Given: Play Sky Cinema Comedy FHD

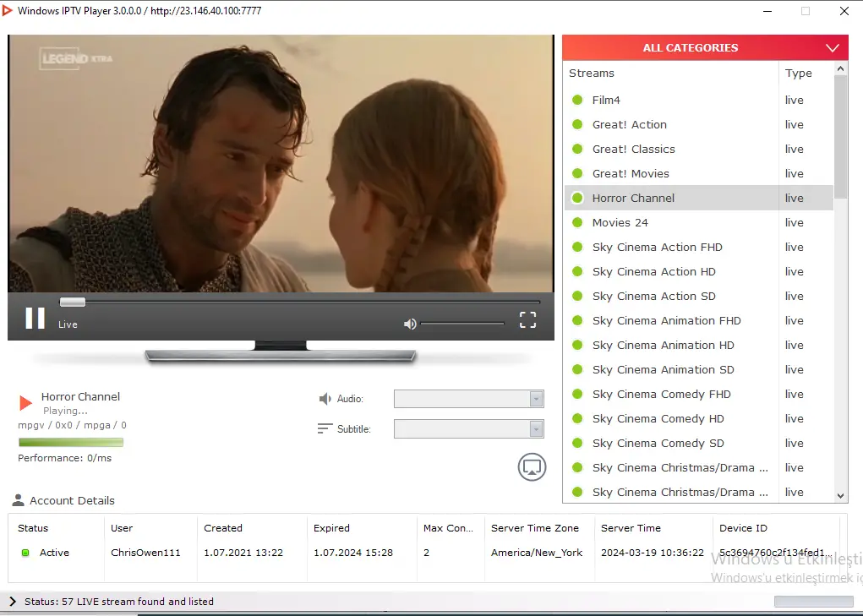Looking at the screenshot, I should (x=699, y=394).
